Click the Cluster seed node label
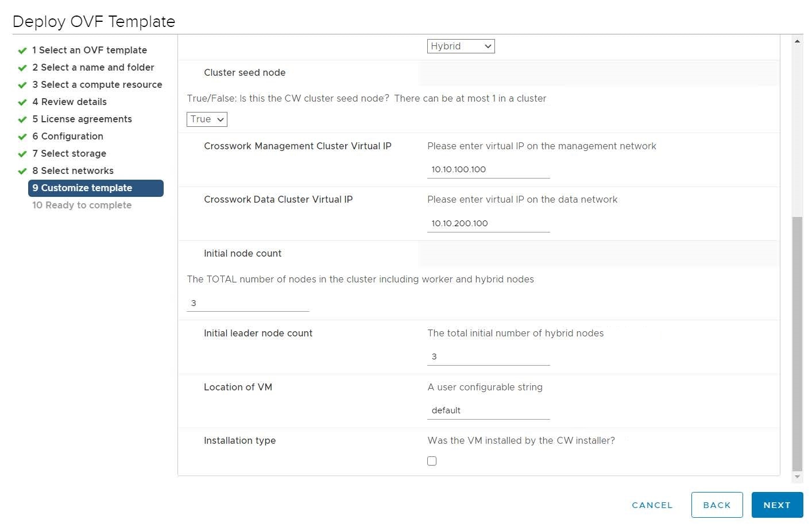This screenshot has width=812, height=531. (245, 72)
